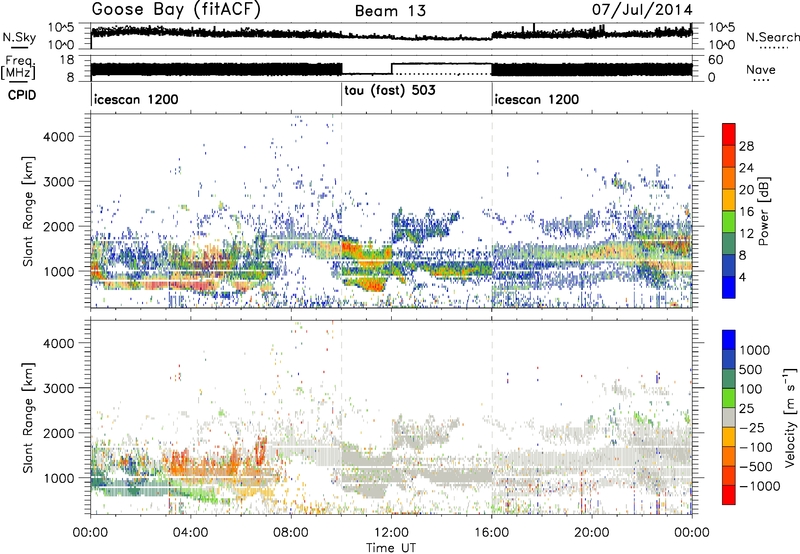Pick the gray Velocity segment between -25 and 25
The width and height of the screenshot is (800, 554).
pos(729,417)
